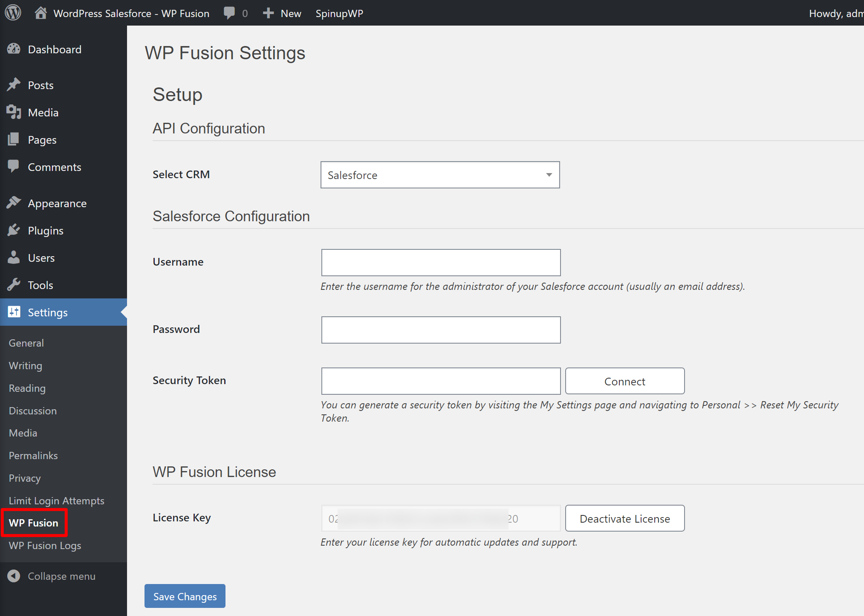Click inside the Username field
The width and height of the screenshot is (864, 616).
[x=440, y=262]
